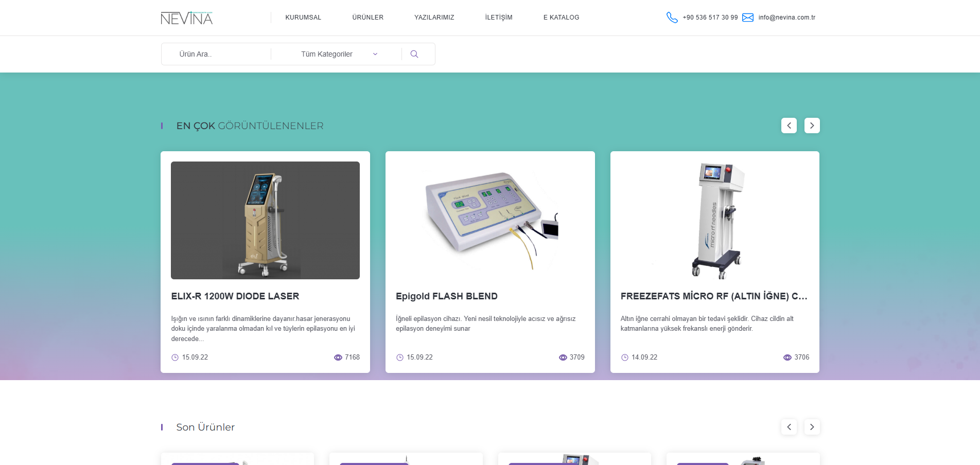Click the Epigold card description text
The width and height of the screenshot is (980, 465).
[486, 324]
